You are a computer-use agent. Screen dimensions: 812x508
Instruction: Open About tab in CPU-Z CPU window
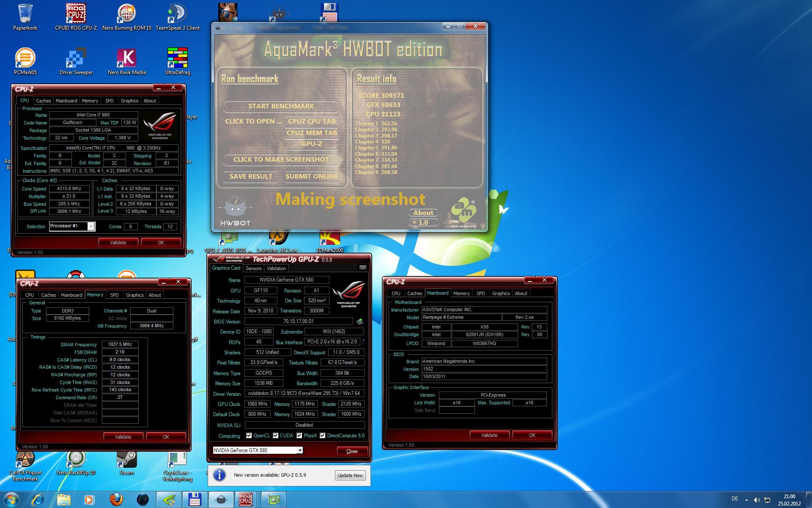point(150,101)
